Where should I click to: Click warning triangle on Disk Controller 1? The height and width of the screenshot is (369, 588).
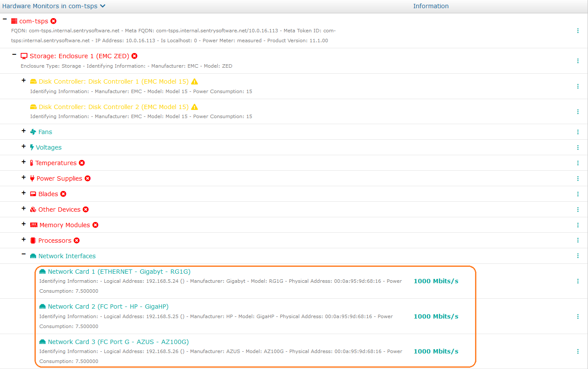[194, 81]
